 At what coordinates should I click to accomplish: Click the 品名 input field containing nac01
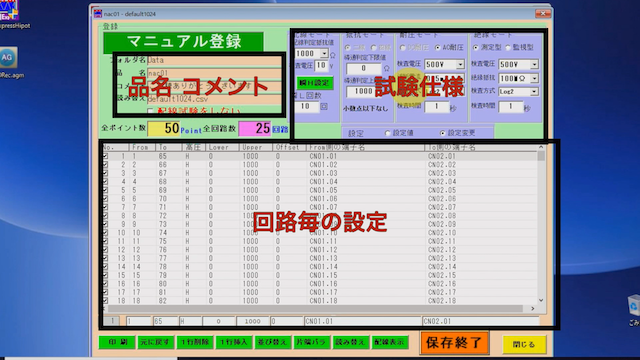coord(214,73)
